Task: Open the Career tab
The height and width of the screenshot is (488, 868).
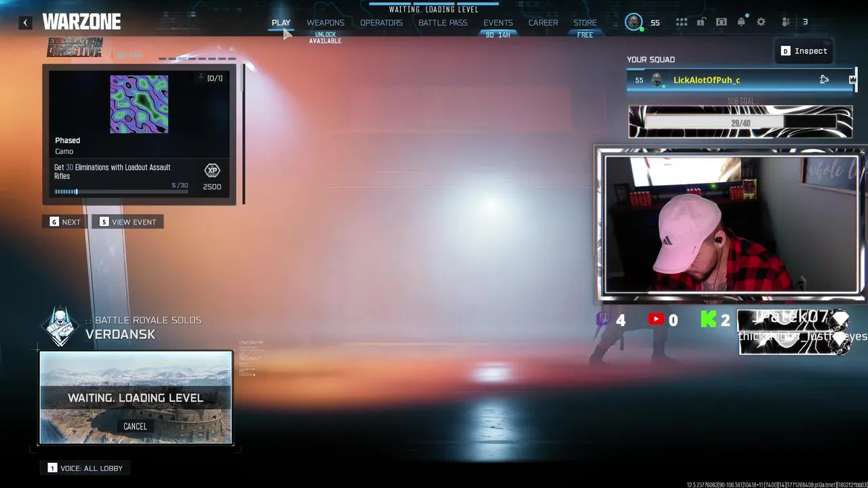Action: [x=543, y=22]
